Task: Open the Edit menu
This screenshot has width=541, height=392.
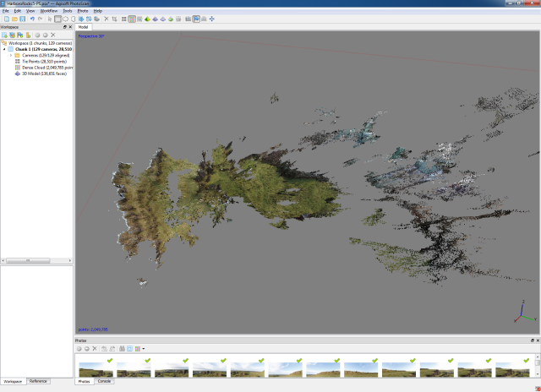Action: point(18,11)
